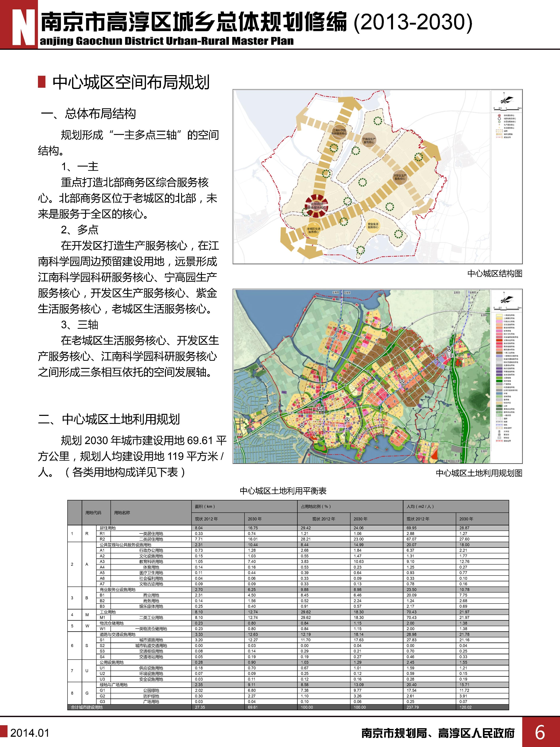Screen dimensions: 560x747
Task: Click the red N logo in header
Action: click(19, 24)
